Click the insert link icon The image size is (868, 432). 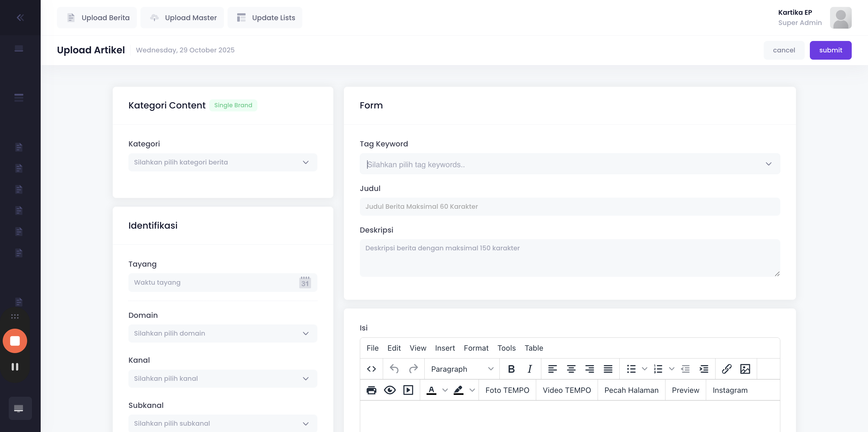pyautogui.click(x=726, y=369)
